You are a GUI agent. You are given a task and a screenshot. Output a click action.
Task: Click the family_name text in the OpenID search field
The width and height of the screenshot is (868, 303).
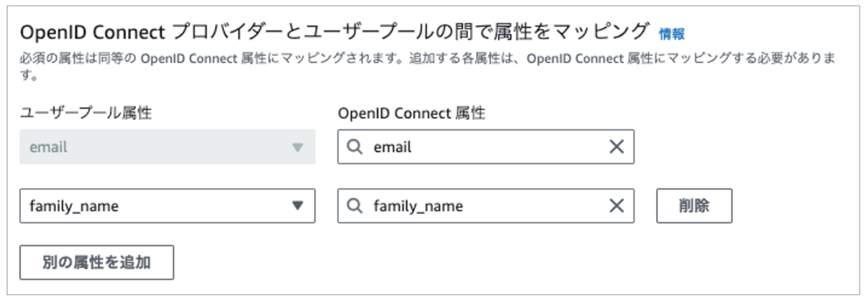tap(418, 206)
